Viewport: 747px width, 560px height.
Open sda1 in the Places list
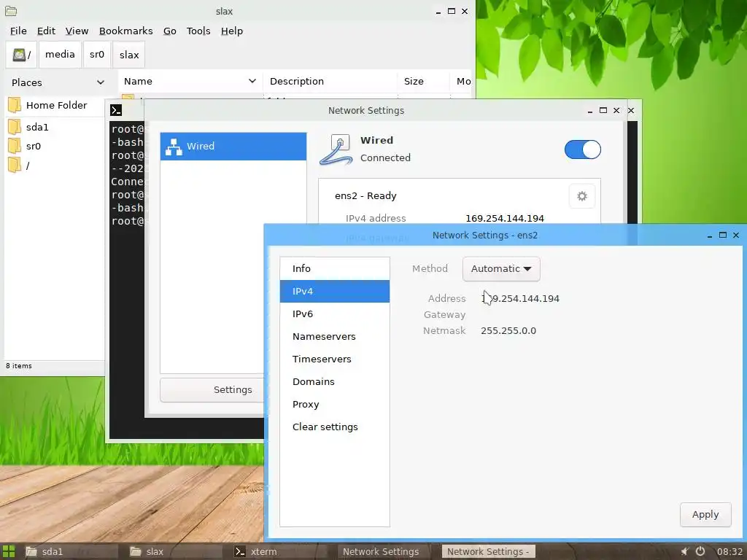[37, 127]
